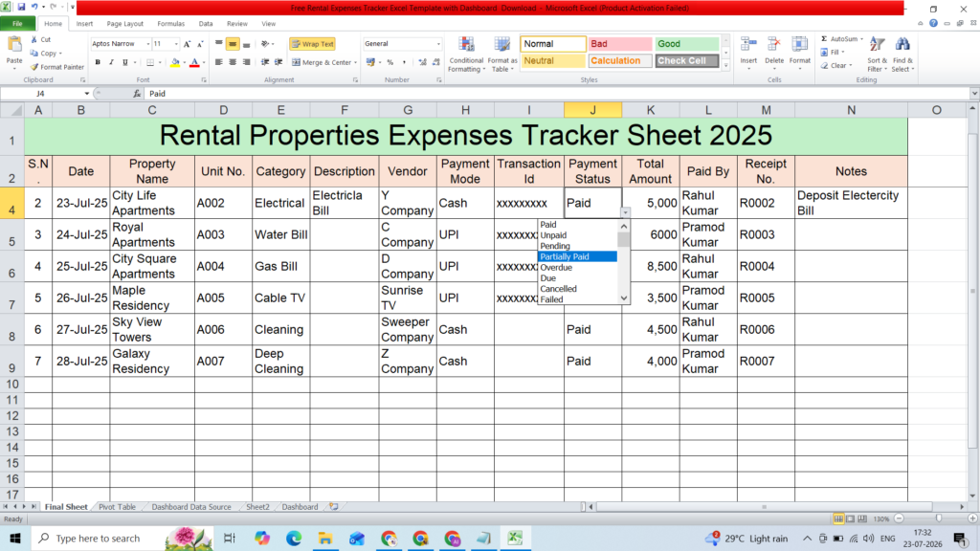Screen dimensions: 980x551
Task: Open File Explorer from the taskbar
Action: (x=325, y=538)
